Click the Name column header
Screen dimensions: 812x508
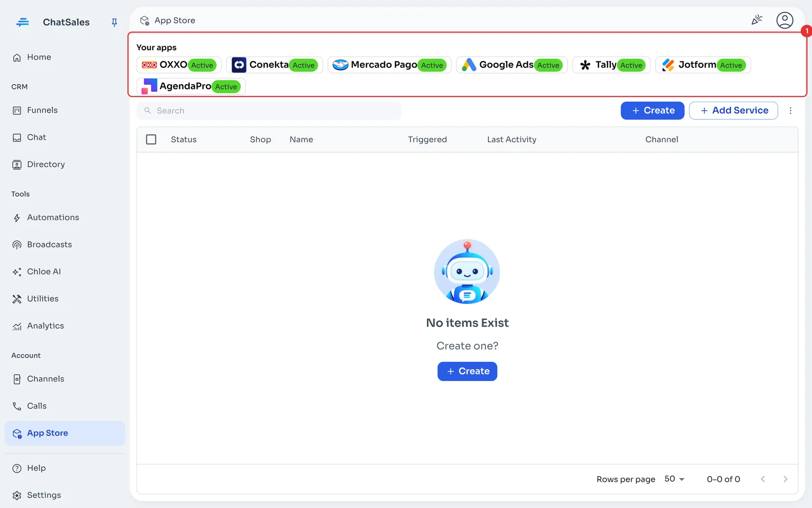301,140
